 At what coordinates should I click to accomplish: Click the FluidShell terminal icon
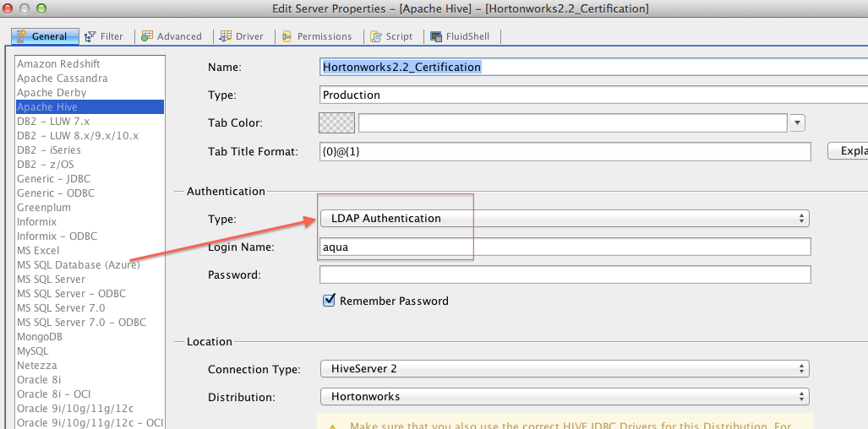[435, 36]
